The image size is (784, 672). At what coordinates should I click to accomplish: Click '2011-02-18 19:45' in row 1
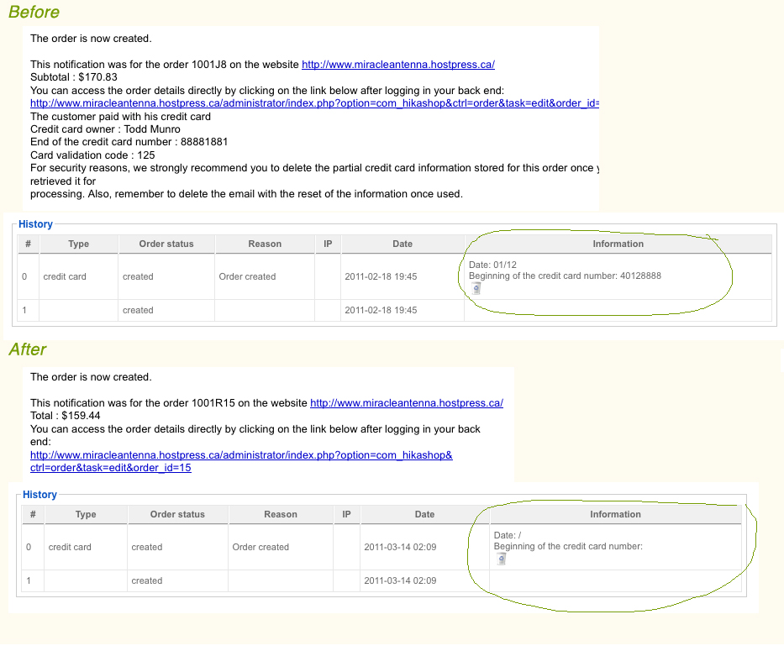point(381,310)
